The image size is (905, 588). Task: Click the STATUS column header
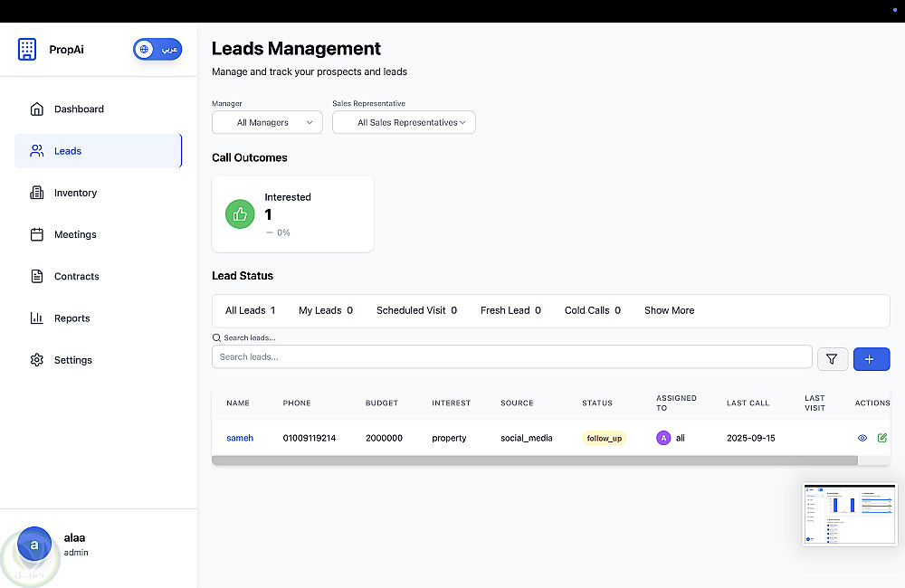(x=596, y=403)
